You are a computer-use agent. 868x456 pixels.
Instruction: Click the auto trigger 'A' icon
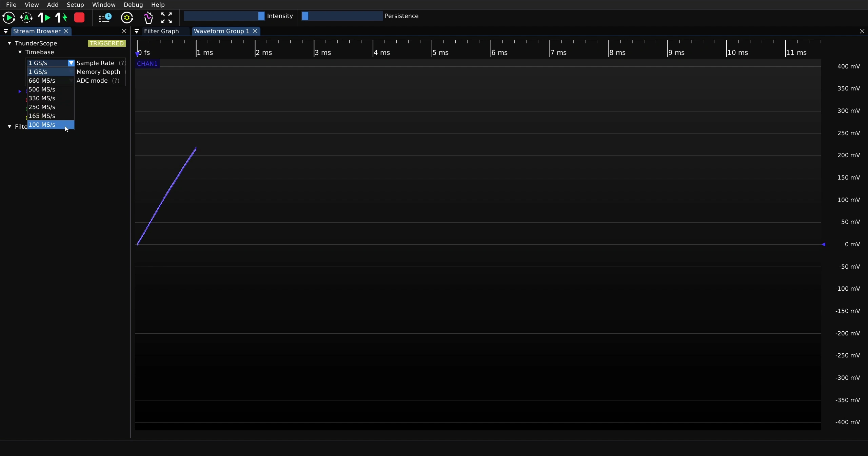(x=26, y=18)
